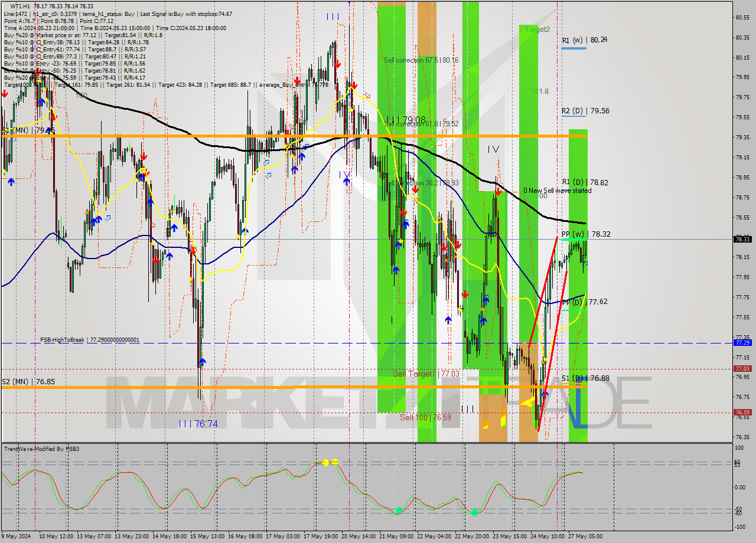Click the 23 May 15:00 time axis label

tap(510, 537)
